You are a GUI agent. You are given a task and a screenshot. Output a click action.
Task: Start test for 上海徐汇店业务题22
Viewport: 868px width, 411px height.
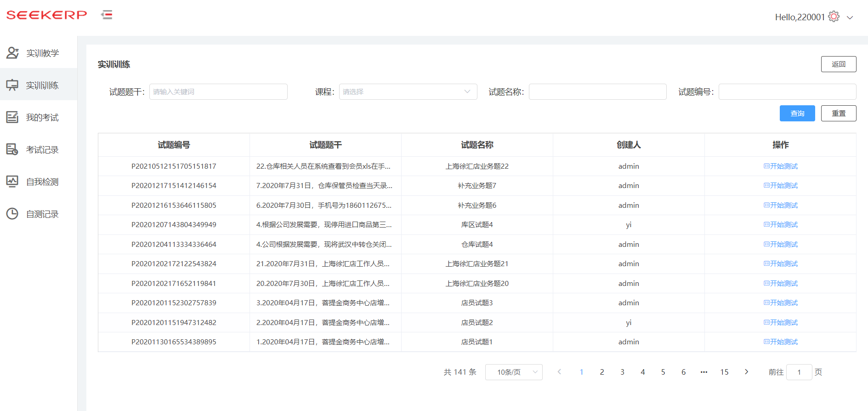(x=780, y=166)
